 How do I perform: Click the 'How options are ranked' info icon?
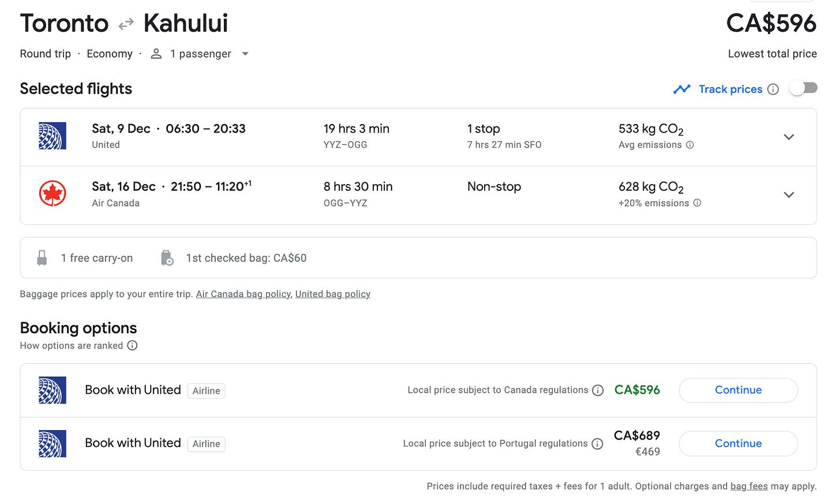(132, 345)
